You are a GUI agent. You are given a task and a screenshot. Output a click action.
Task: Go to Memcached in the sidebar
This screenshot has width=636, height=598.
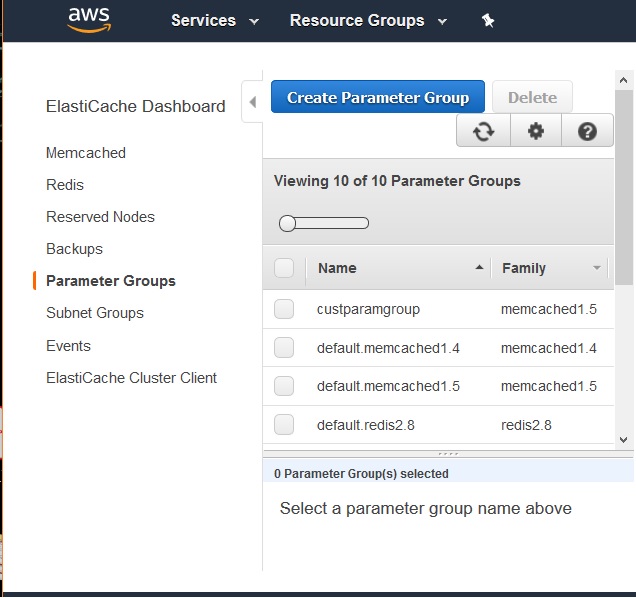[86, 153]
